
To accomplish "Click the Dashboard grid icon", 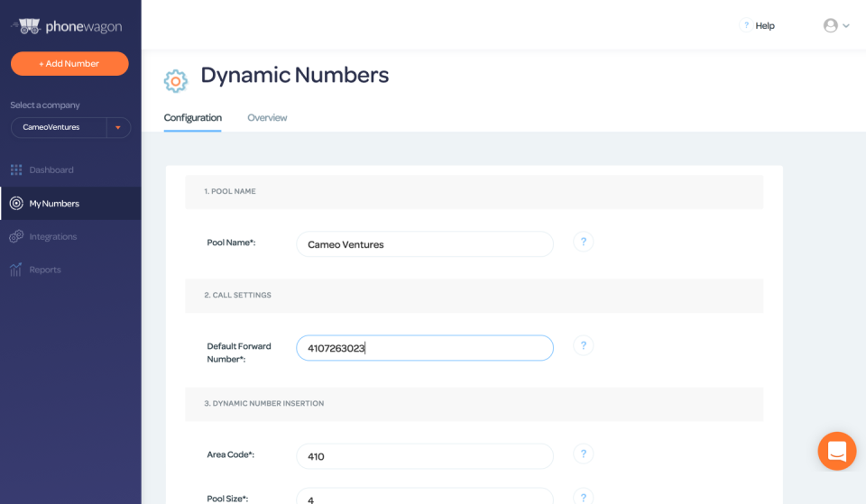I will pyautogui.click(x=16, y=170).
